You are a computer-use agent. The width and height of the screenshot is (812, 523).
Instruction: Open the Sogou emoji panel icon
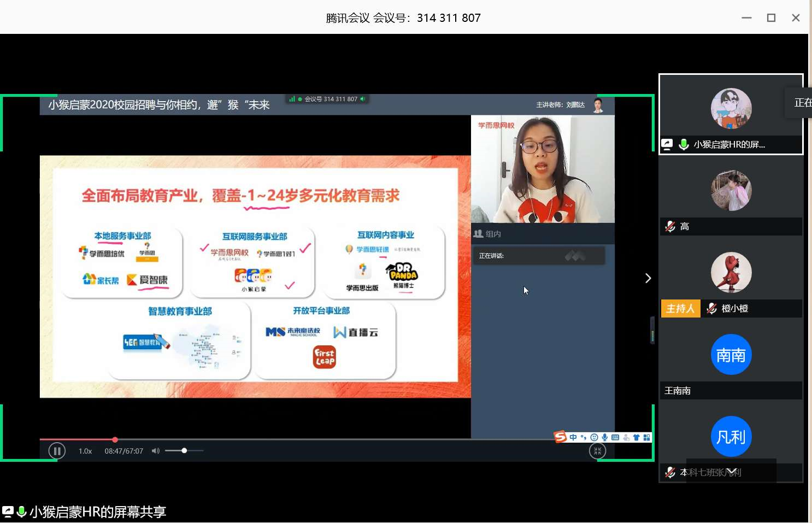pos(594,437)
